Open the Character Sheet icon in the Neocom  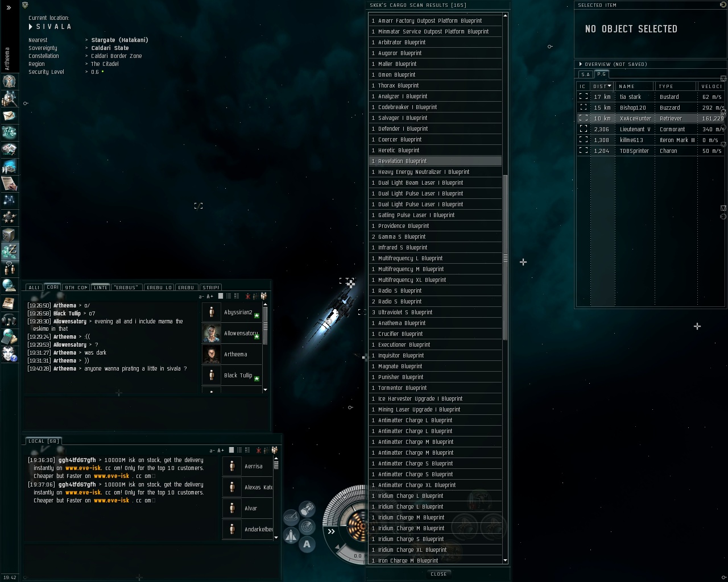click(9, 81)
